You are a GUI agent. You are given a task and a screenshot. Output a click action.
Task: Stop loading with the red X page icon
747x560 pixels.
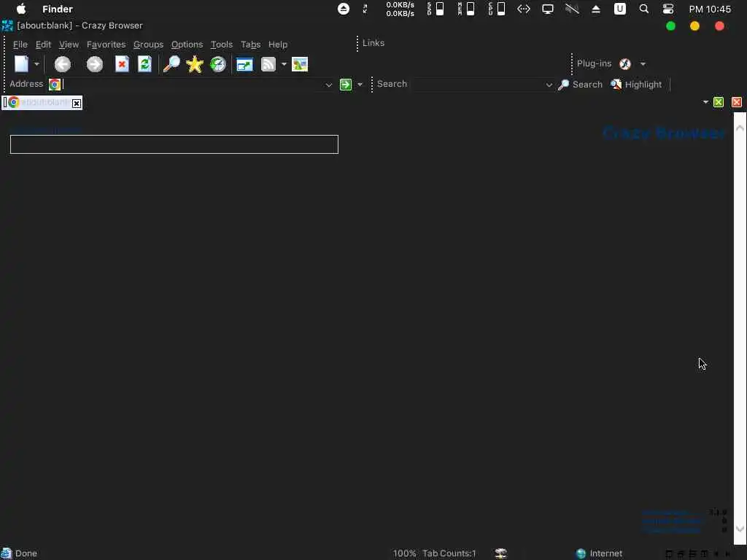[x=122, y=64]
